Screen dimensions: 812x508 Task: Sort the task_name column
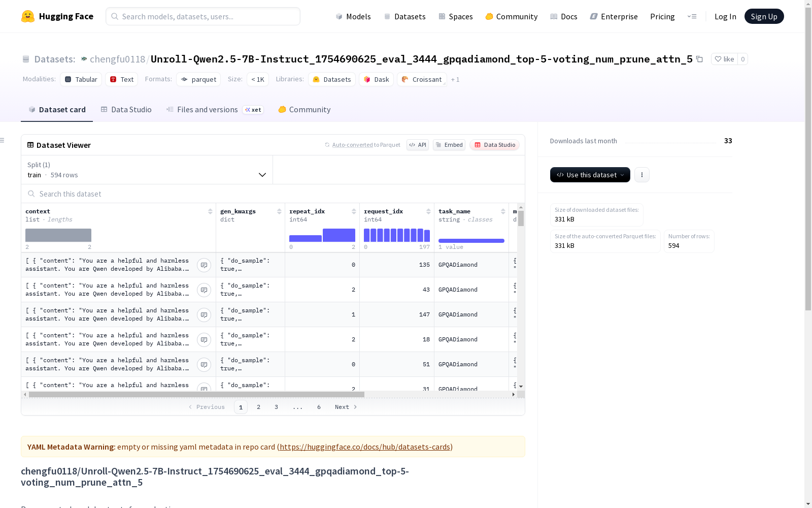(x=503, y=211)
